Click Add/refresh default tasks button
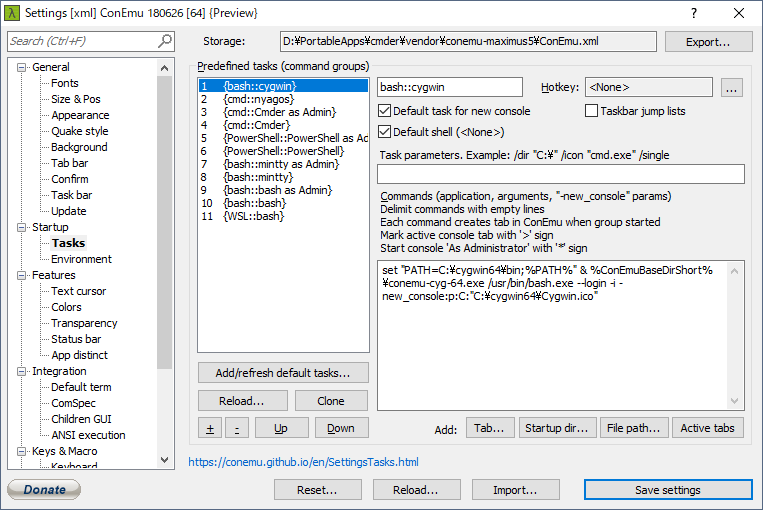Screen dimensions: 763x510 point(283,373)
